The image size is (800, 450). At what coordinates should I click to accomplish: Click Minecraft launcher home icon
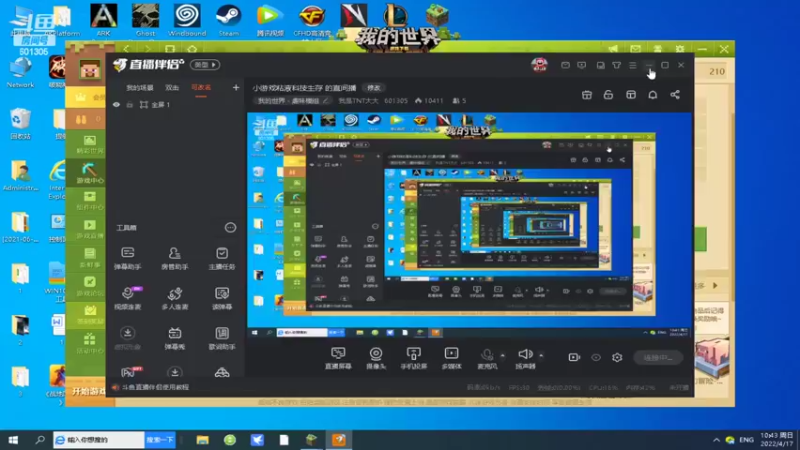point(192,49)
